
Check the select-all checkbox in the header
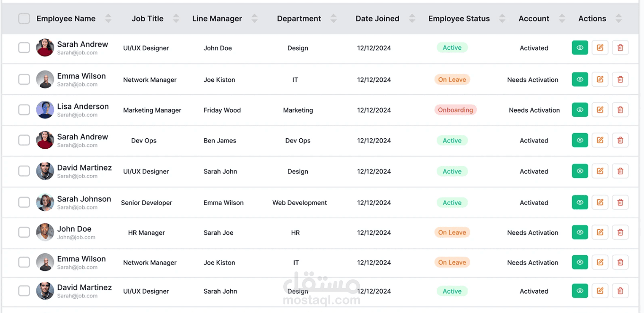pos(24,18)
